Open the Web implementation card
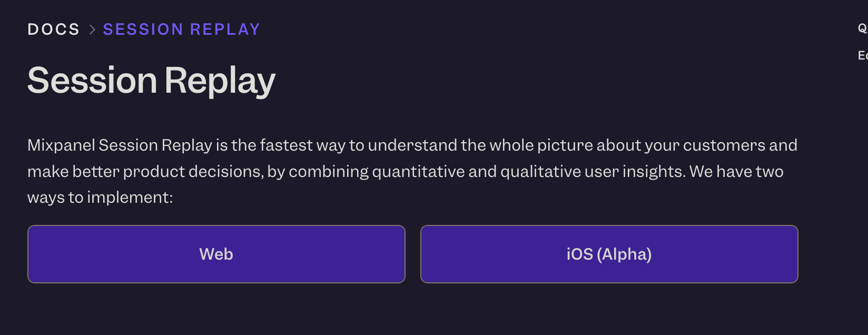 216,254
